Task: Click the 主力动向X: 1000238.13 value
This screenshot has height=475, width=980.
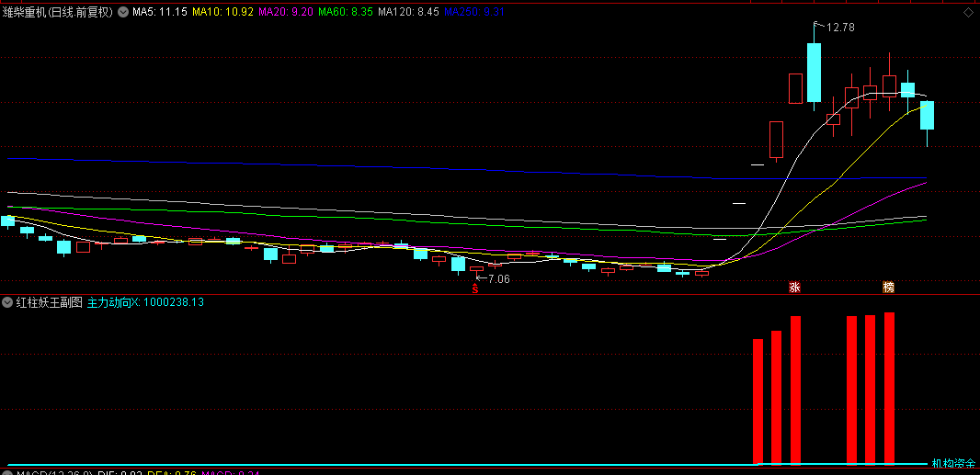Action: pyautogui.click(x=145, y=302)
